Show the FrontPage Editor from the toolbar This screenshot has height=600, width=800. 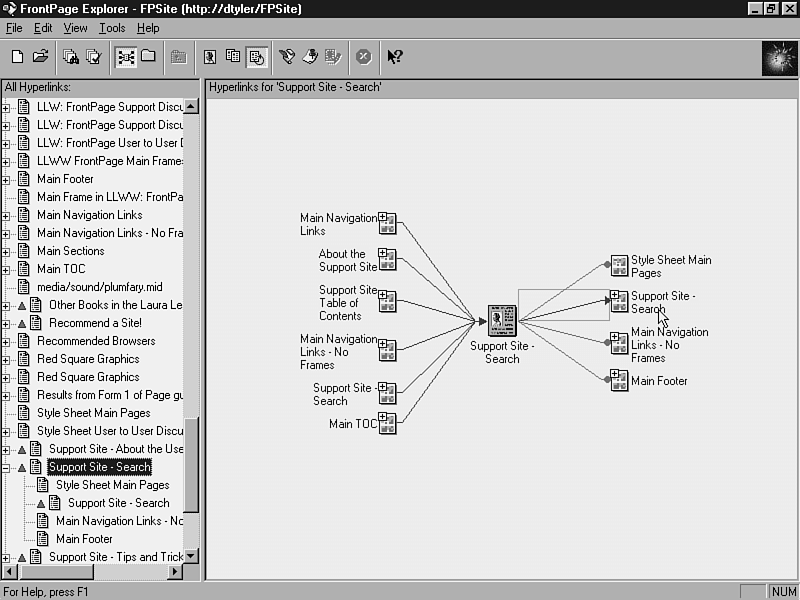287,57
